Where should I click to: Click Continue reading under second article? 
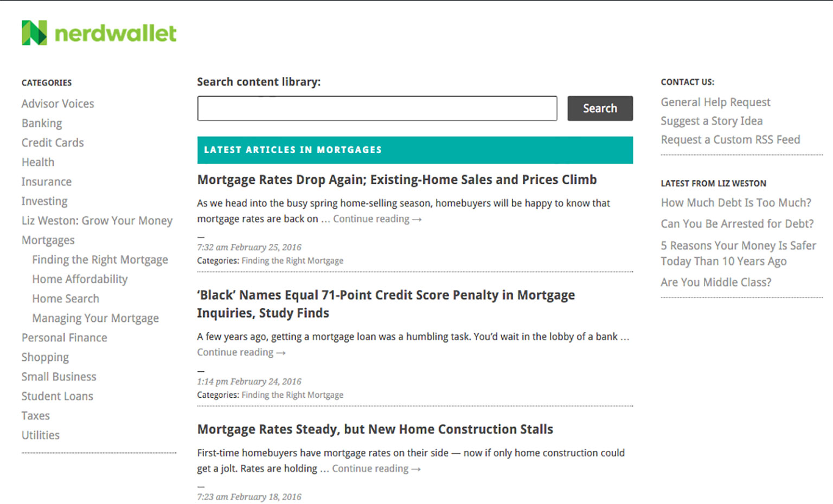pos(241,352)
